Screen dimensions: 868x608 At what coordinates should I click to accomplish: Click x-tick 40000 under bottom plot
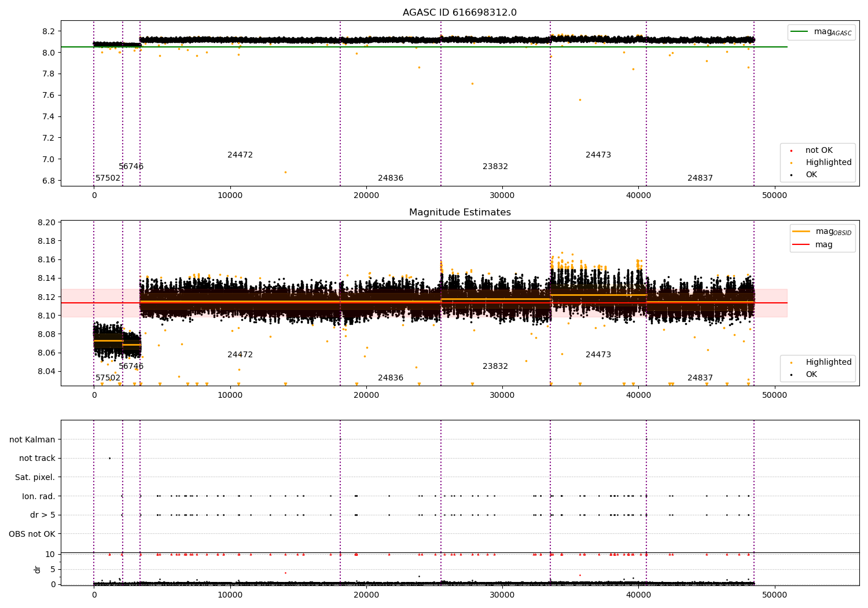(638, 595)
